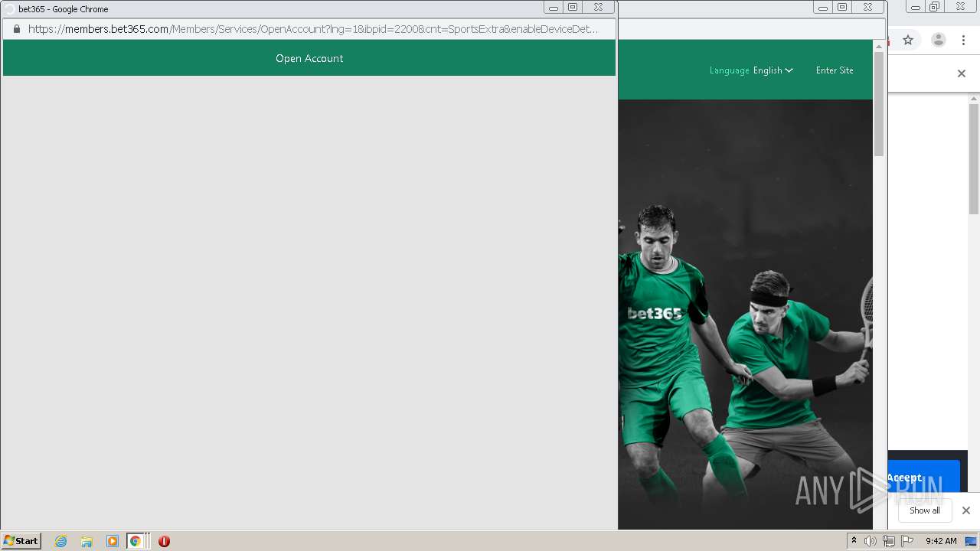Click the taskbar clock showing 9:42 AM
980x551 pixels.
(x=941, y=541)
